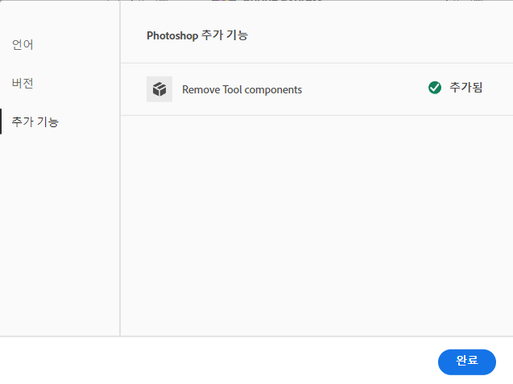Click the blank sidebar space under 추가 기능
The height and width of the screenshot is (384, 513).
(x=60, y=233)
